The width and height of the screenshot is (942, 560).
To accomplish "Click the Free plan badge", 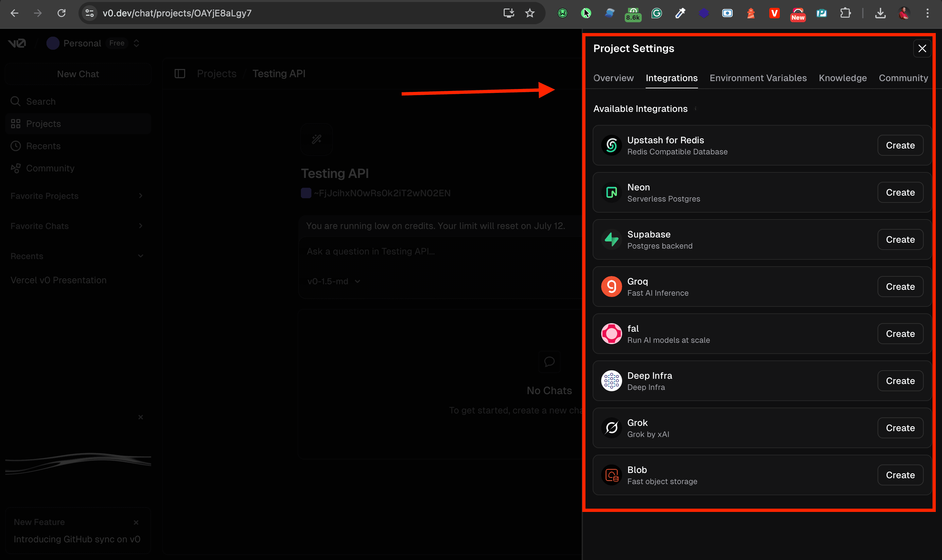I will click(116, 43).
